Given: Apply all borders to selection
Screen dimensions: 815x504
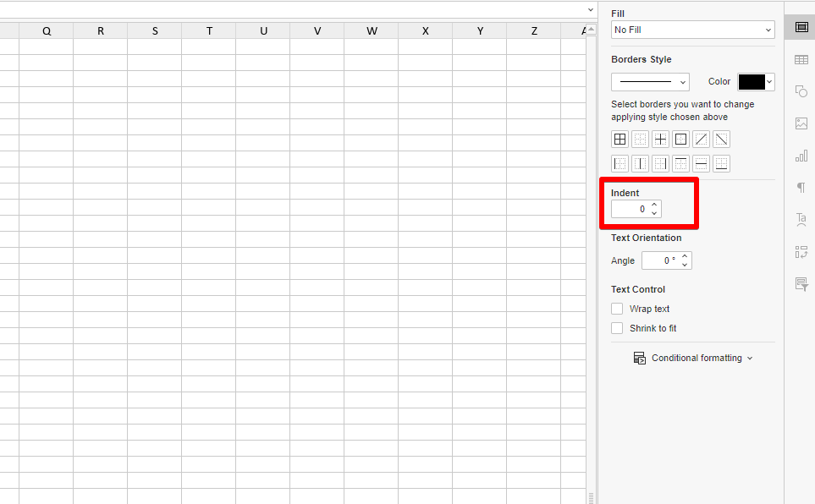Looking at the screenshot, I should pos(620,139).
